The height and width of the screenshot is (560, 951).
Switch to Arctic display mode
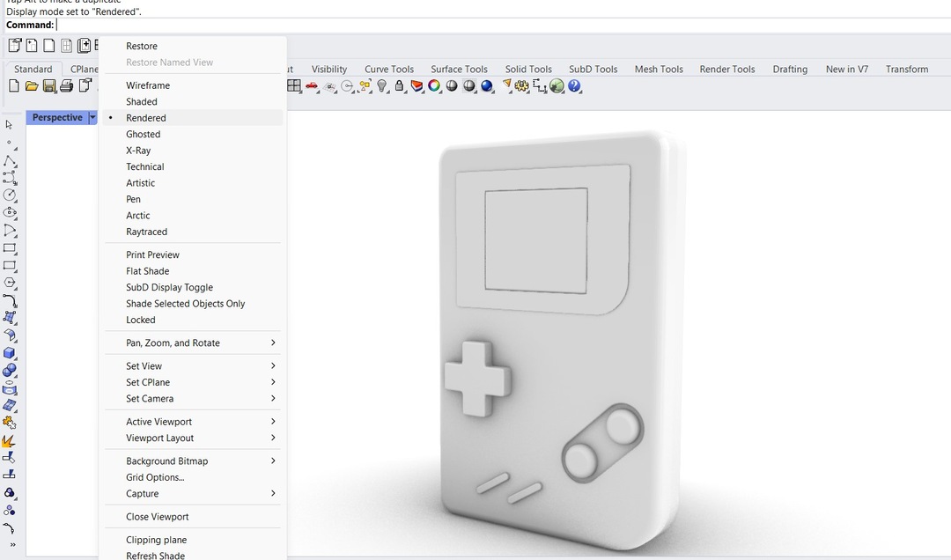tap(193, 216)
